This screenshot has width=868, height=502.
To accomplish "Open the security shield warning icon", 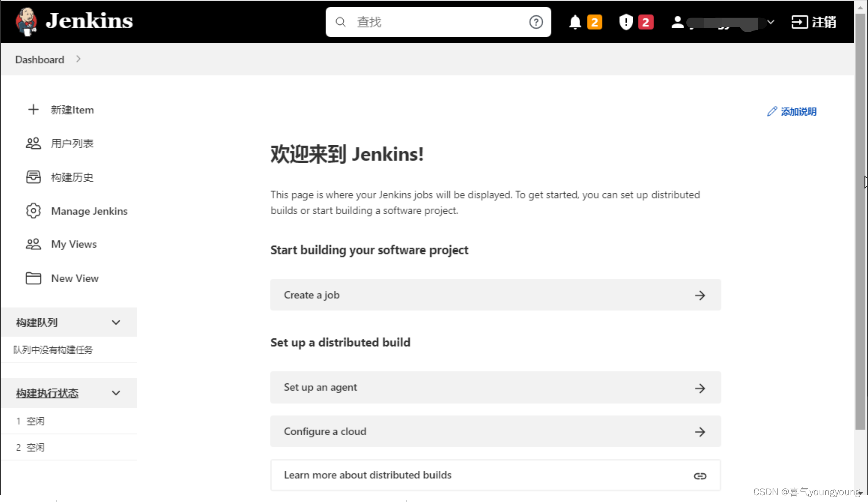I will click(x=626, y=22).
